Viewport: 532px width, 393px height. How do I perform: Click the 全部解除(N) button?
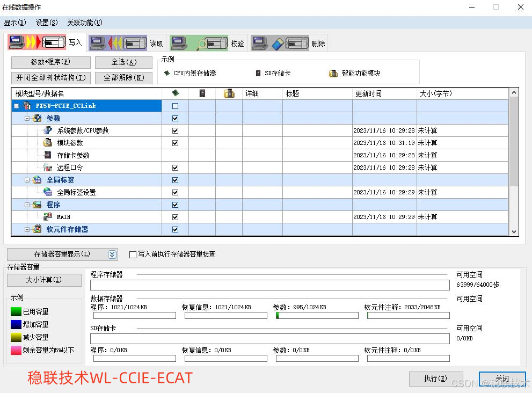[x=124, y=78]
